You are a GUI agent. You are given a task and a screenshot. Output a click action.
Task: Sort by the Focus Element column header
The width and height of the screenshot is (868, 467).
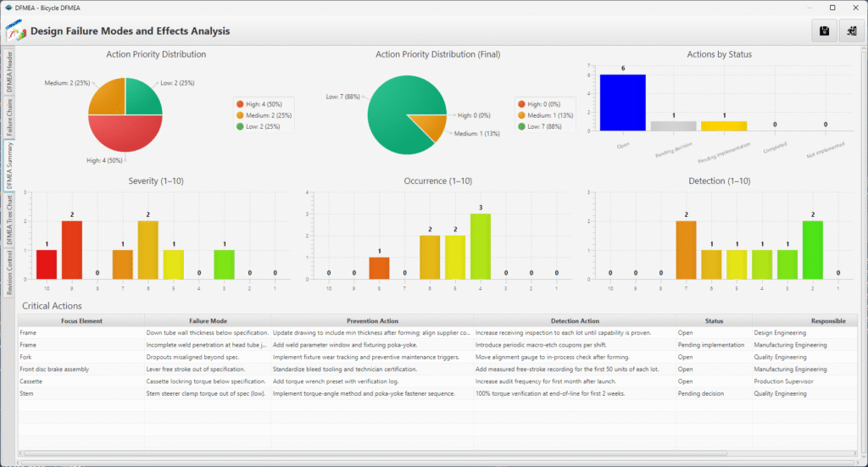click(81, 321)
